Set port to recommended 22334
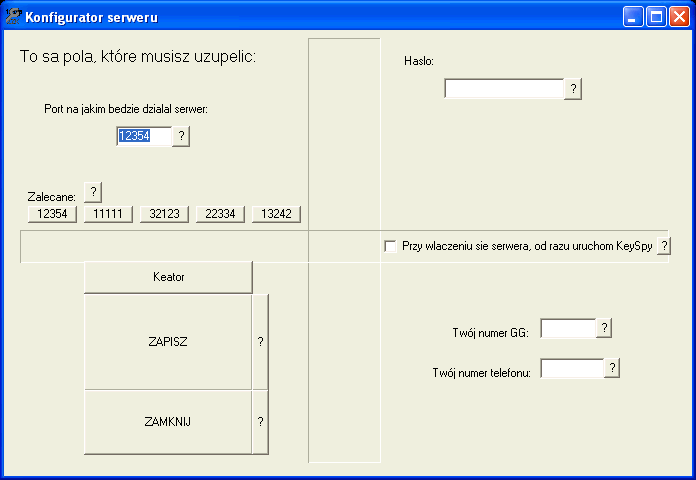696x480 pixels. coord(220,214)
